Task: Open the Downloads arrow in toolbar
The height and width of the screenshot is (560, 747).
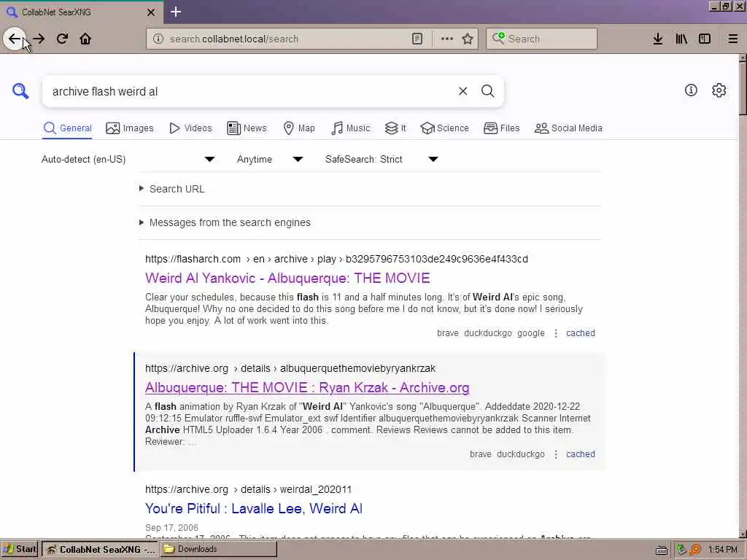Action: point(658,39)
